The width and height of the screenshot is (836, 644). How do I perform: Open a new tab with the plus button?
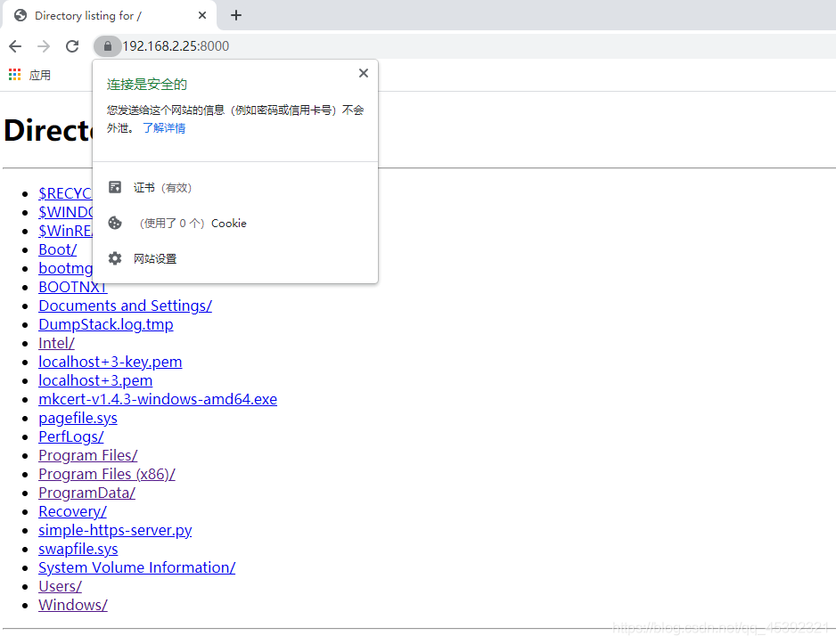(x=235, y=15)
